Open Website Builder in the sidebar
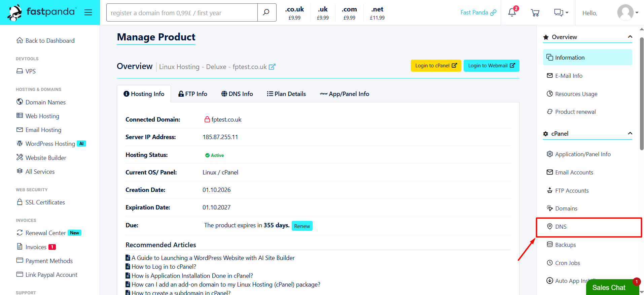 [41, 158]
